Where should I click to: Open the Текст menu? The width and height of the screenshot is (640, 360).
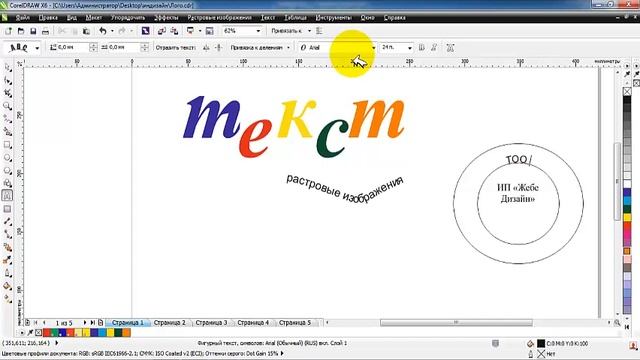tap(268, 18)
